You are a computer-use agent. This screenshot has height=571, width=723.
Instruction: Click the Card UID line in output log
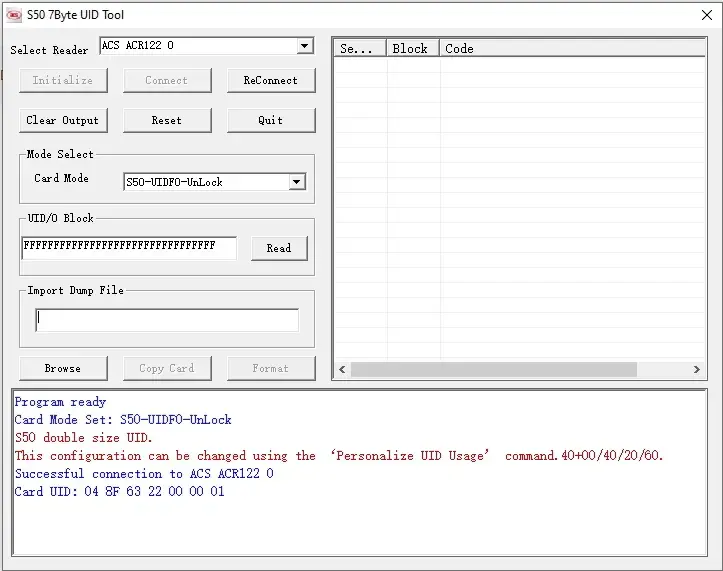pyautogui.click(x=119, y=492)
